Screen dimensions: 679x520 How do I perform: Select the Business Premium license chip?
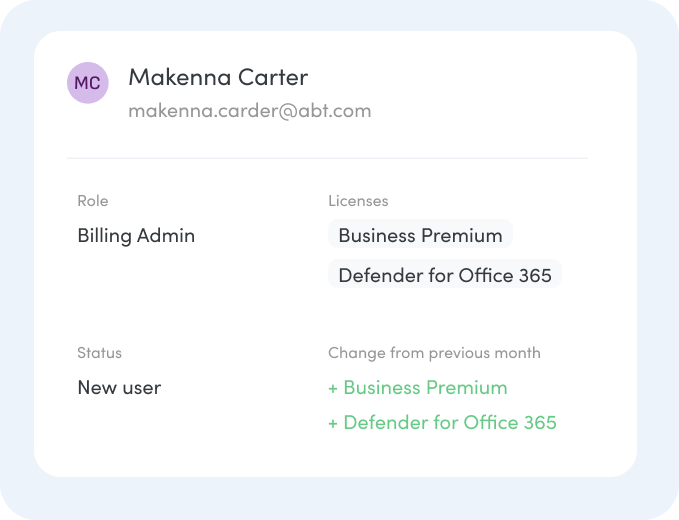tap(420, 234)
